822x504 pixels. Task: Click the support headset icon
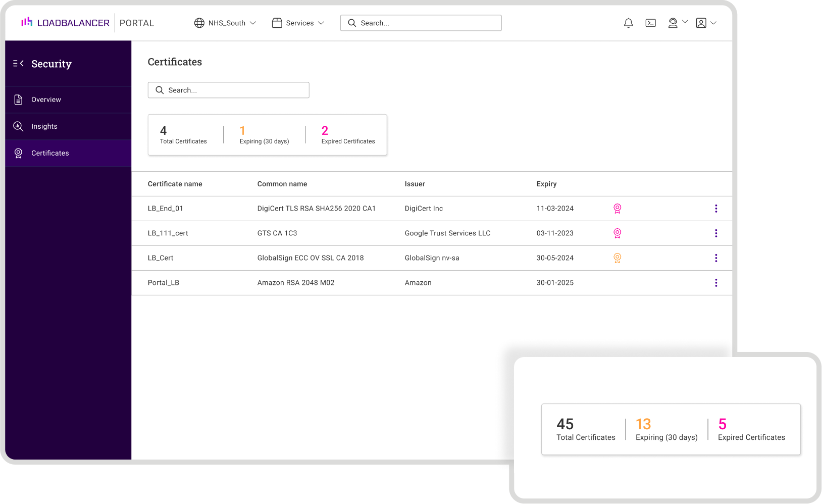[x=673, y=23]
